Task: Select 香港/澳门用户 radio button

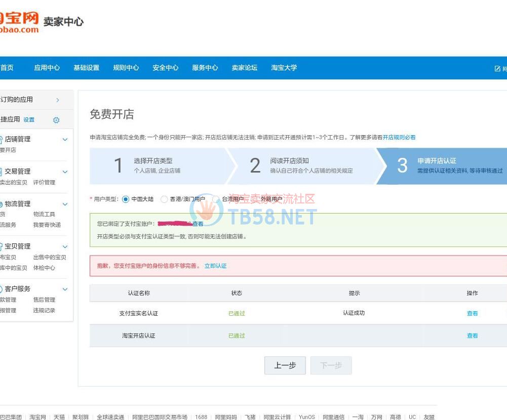Action: tap(164, 199)
